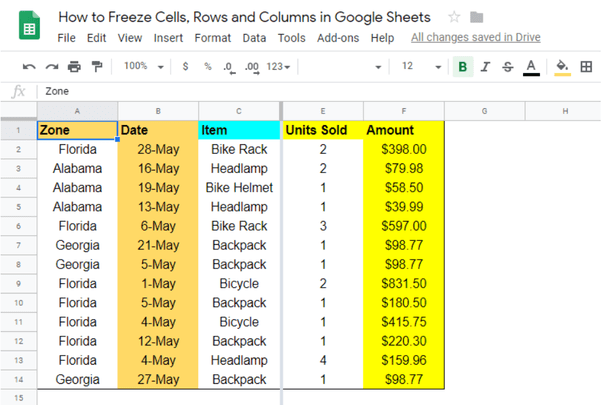This screenshot has width=602, height=405.
Task: Open the Insert menu
Action: (x=168, y=38)
